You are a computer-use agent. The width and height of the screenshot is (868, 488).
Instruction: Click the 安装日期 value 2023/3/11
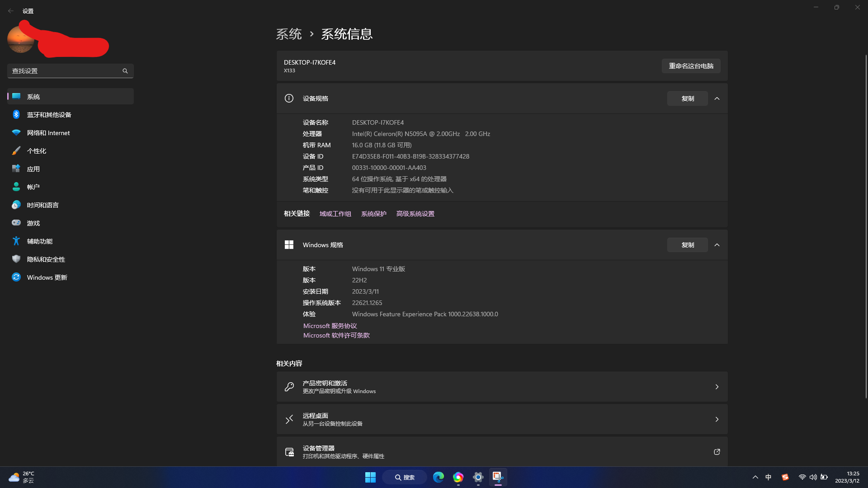pyautogui.click(x=366, y=291)
